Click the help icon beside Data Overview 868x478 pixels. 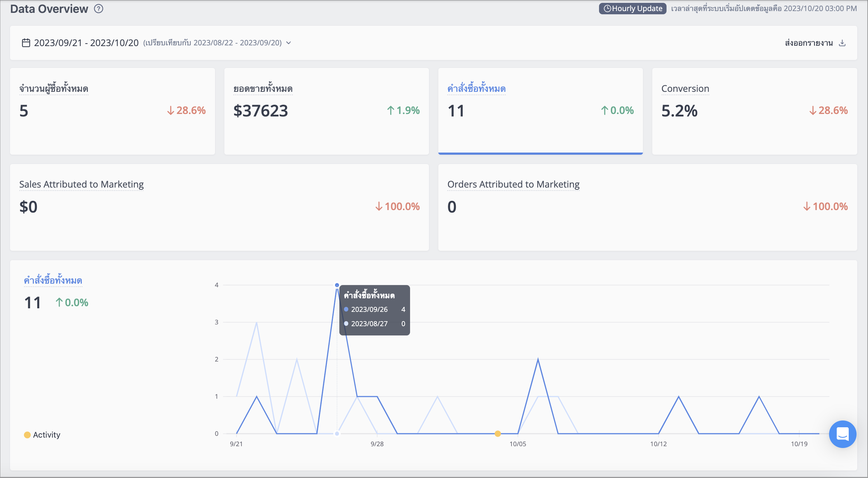tap(99, 9)
